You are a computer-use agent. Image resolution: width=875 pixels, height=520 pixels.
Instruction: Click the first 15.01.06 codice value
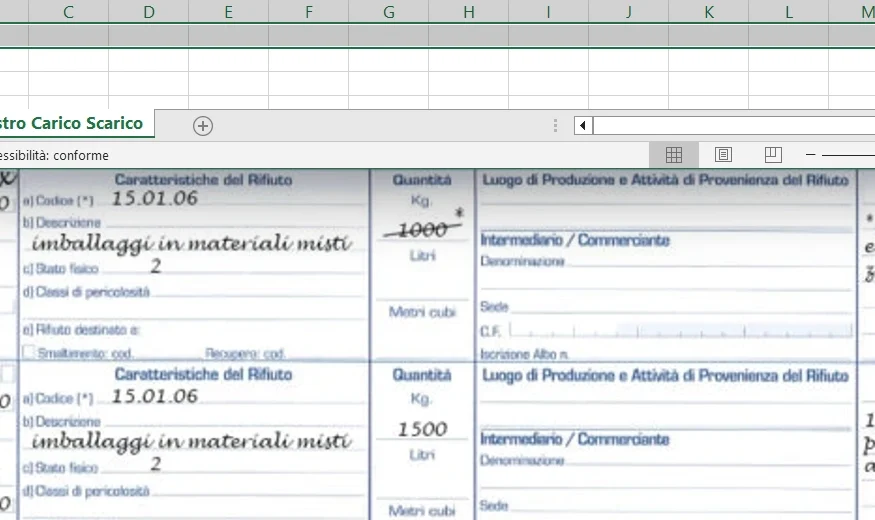154,198
